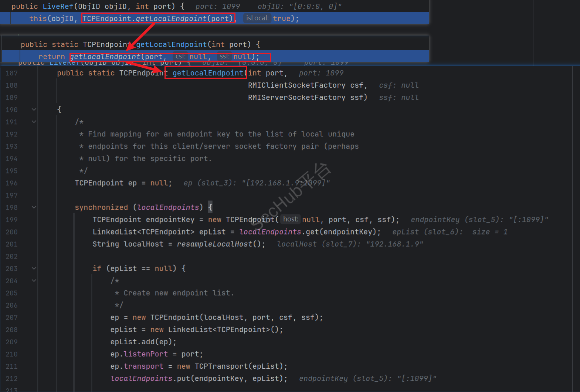Fold the synchronized block at line 198
Viewport: 580px width, 392px height.
point(34,207)
